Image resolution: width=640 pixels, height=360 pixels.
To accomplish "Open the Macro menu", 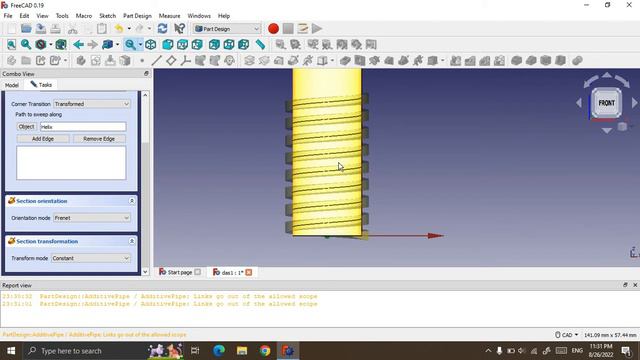I will pyautogui.click(x=84, y=16).
